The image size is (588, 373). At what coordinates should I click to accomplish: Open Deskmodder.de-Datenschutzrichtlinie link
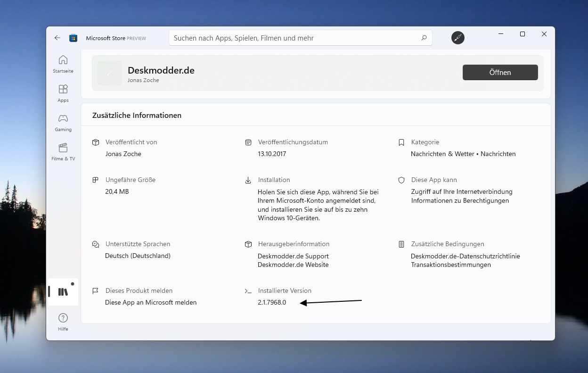tap(465, 256)
